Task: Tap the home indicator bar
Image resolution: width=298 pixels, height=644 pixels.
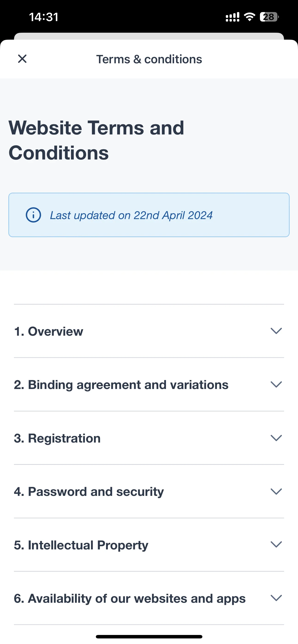Action: coord(149,637)
